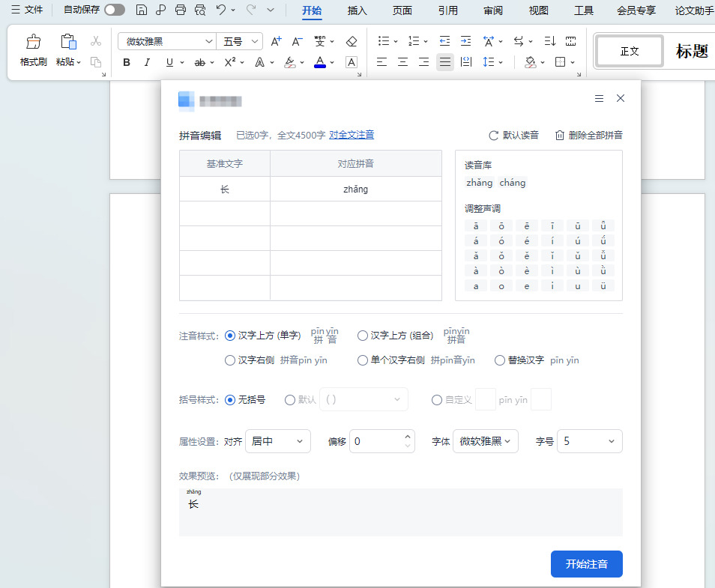The image size is (715, 588).
Task: Click 默认读音 reset button
Action: pos(514,136)
